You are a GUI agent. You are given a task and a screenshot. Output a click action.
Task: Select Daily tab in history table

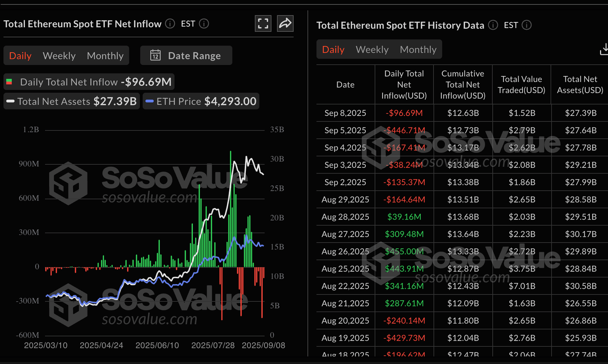[333, 49]
